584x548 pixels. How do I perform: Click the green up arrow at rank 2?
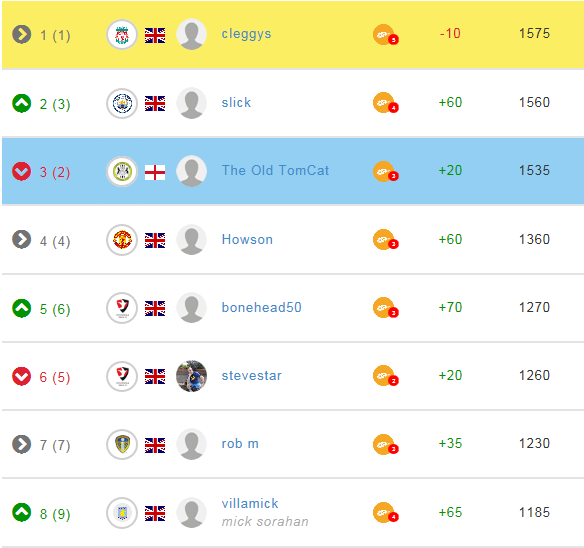22,103
